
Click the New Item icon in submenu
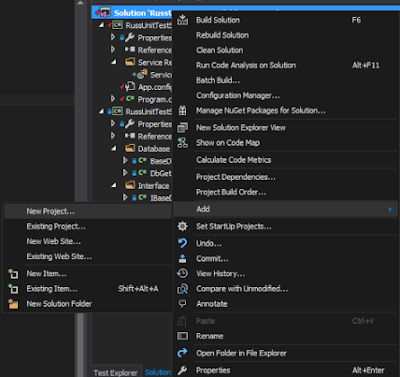pos(13,273)
